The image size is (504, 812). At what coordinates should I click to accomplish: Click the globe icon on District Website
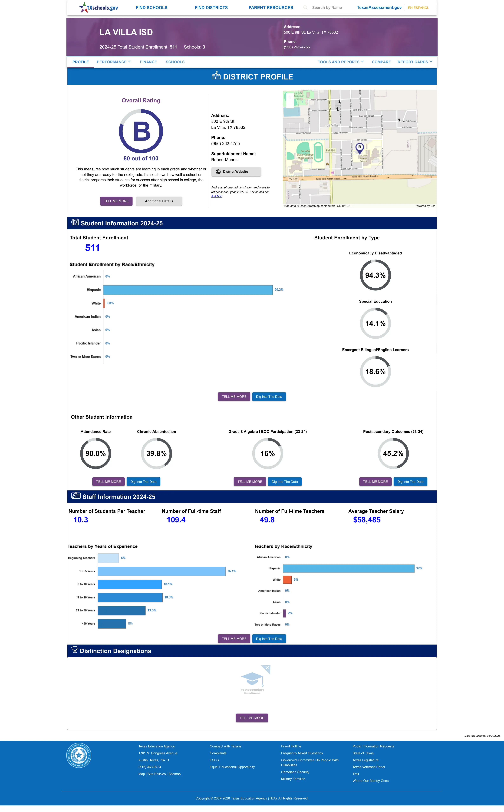pos(218,172)
